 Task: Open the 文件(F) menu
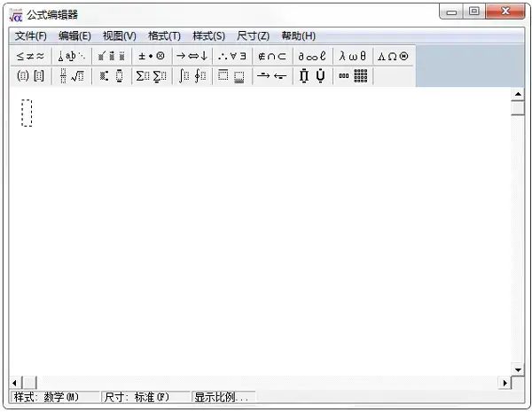click(x=30, y=36)
